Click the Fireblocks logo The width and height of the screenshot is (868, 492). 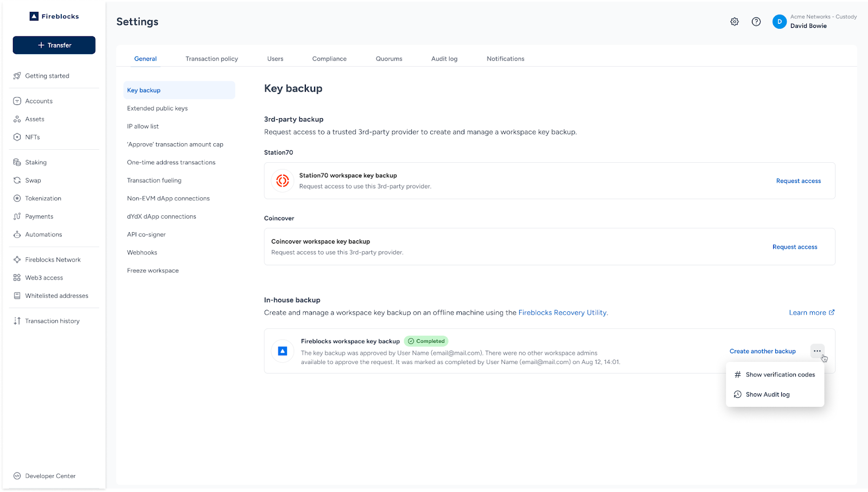[x=54, y=16]
